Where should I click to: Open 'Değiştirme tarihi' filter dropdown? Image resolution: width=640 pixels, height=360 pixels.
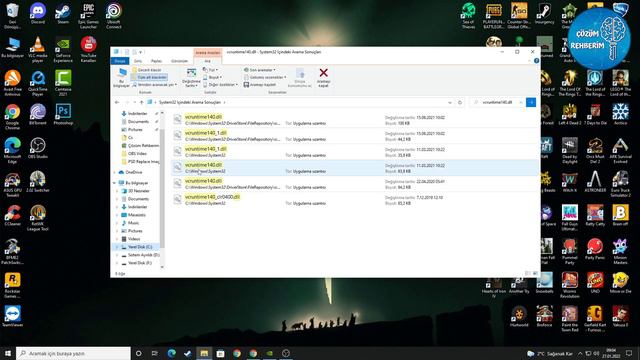pyautogui.click(x=191, y=78)
